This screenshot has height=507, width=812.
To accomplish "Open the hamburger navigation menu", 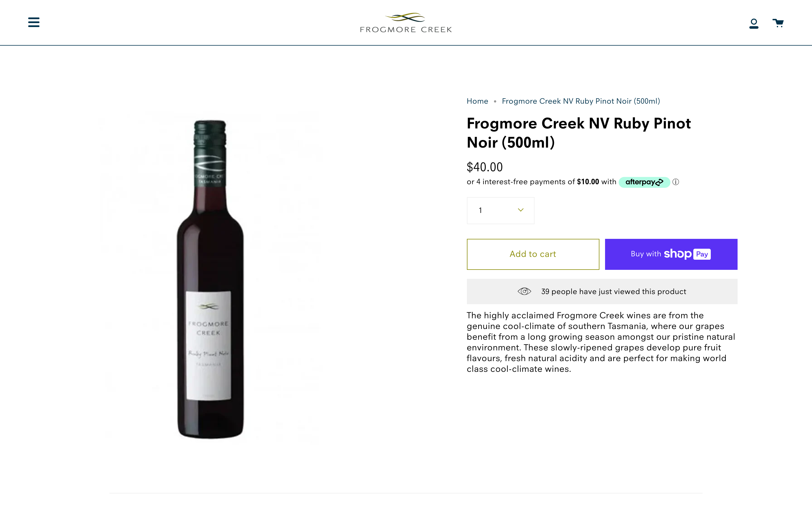I will [x=34, y=22].
